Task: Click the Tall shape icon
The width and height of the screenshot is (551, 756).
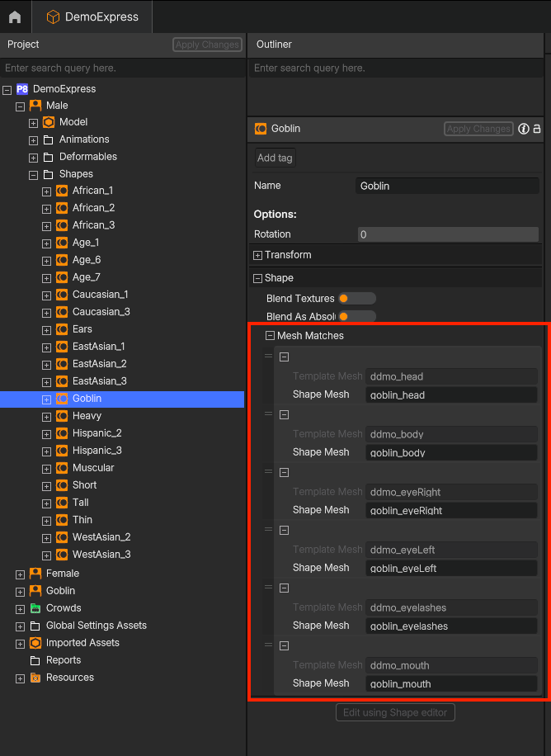Action: 62,503
